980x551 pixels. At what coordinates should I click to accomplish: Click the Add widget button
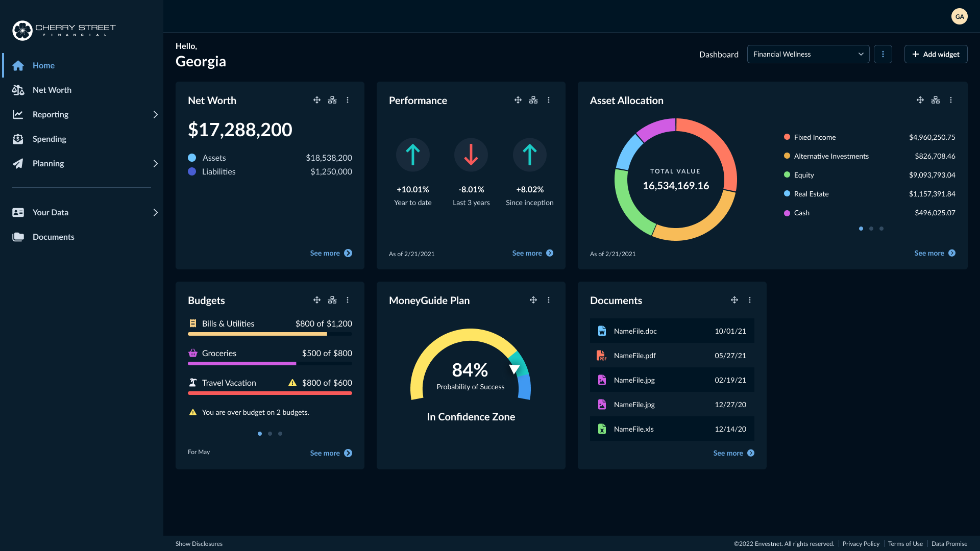[936, 54]
